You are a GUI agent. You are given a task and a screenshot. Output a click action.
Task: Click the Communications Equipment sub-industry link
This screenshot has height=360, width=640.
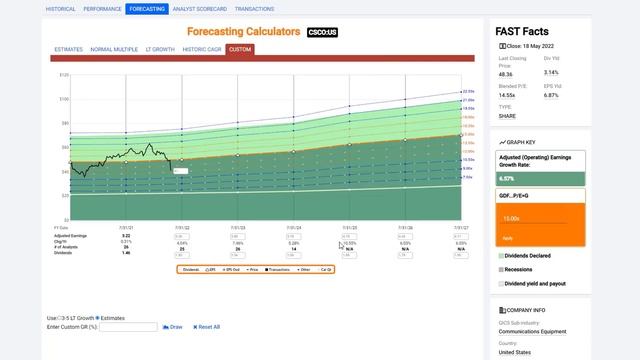coord(533,331)
